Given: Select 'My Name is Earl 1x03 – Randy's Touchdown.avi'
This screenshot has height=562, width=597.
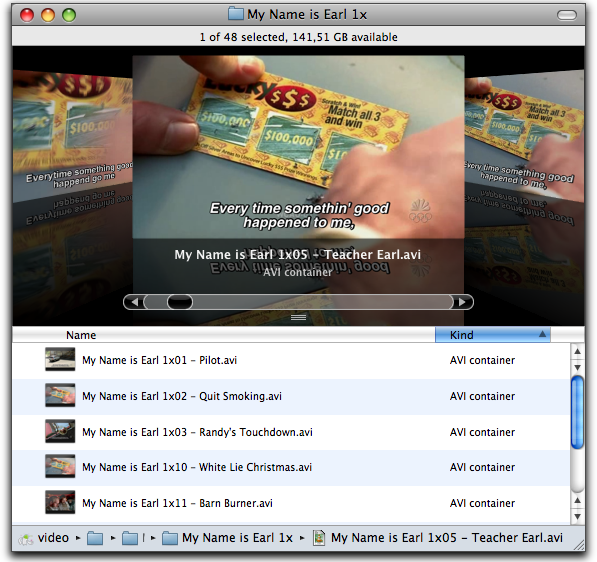Looking at the screenshot, I should click(197, 432).
